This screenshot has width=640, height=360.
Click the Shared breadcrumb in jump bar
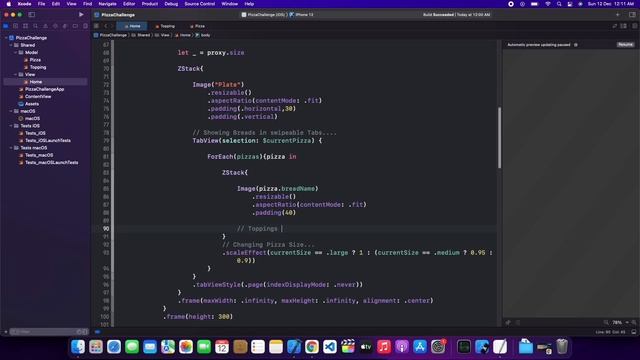(141, 35)
